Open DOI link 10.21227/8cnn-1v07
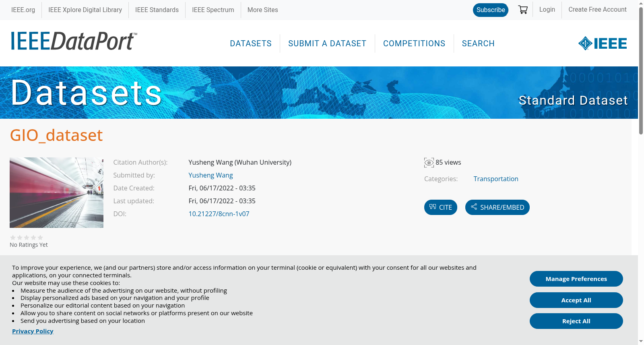Screen dimensions: 644x345 [219, 214]
